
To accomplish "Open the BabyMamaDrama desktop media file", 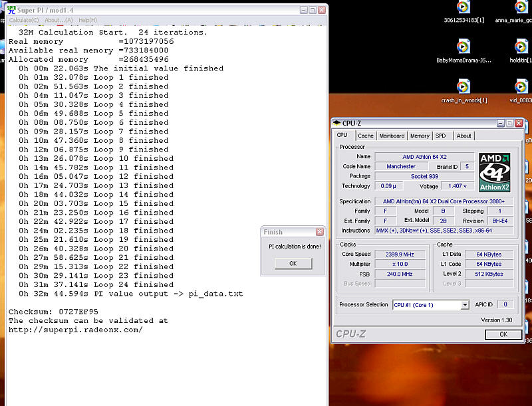I will (464, 52).
